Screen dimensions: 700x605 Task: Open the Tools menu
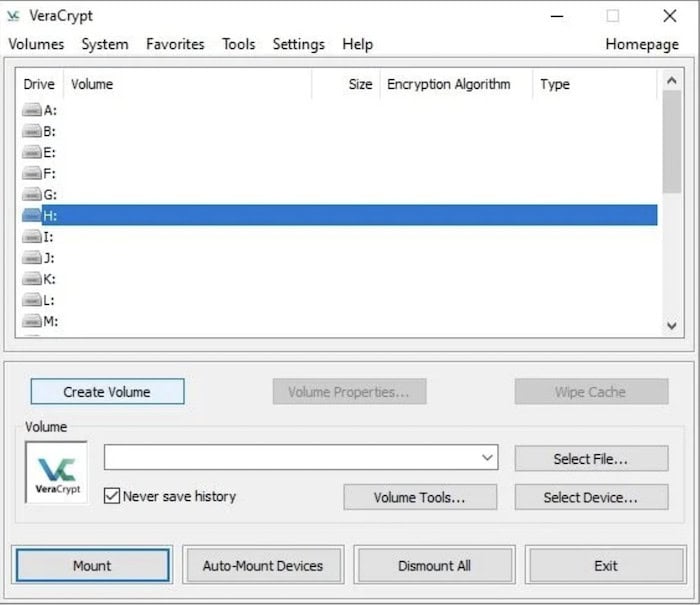click(x=239, y=44)
